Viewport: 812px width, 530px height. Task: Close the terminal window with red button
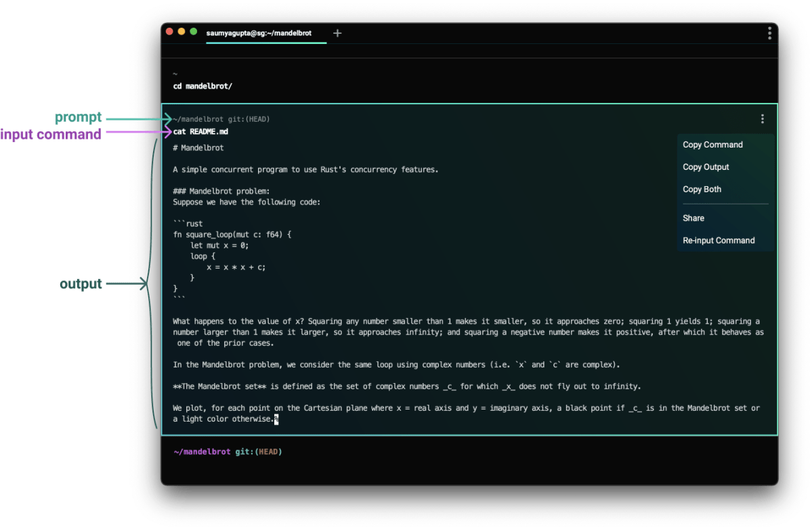pos(169,32)
